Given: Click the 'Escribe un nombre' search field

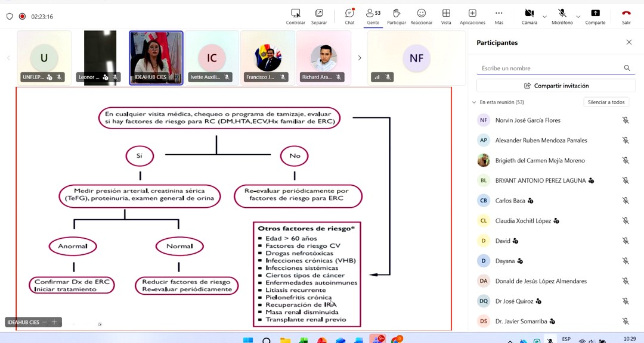Looking at the screenshot, I should pos(549,68).
